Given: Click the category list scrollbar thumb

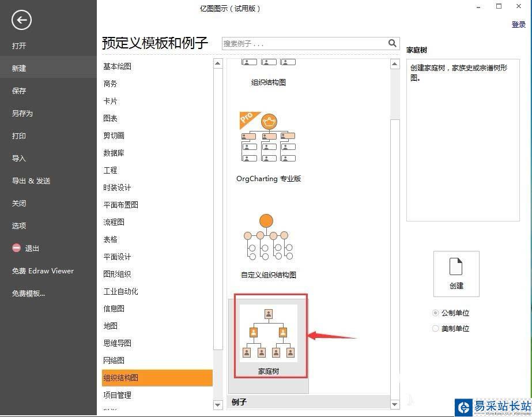Looking at the screenshot, I should (218, 209).
